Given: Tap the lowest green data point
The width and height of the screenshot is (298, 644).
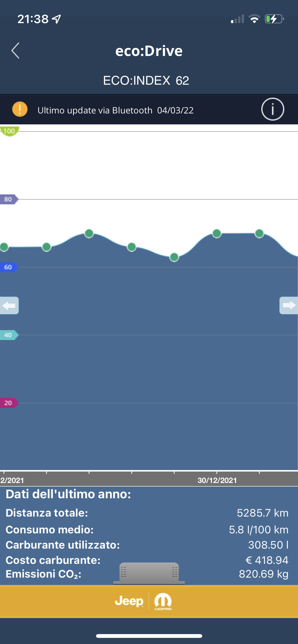Looking at the screenshot, I should 174,257.
